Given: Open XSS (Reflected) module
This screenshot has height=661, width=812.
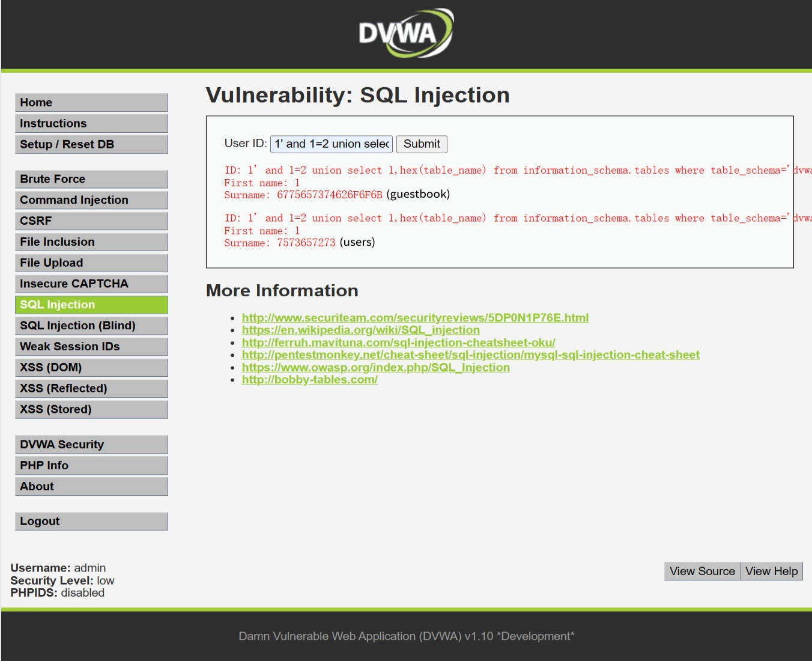Looking at the screenshot, I should click(x=91, y=388).
